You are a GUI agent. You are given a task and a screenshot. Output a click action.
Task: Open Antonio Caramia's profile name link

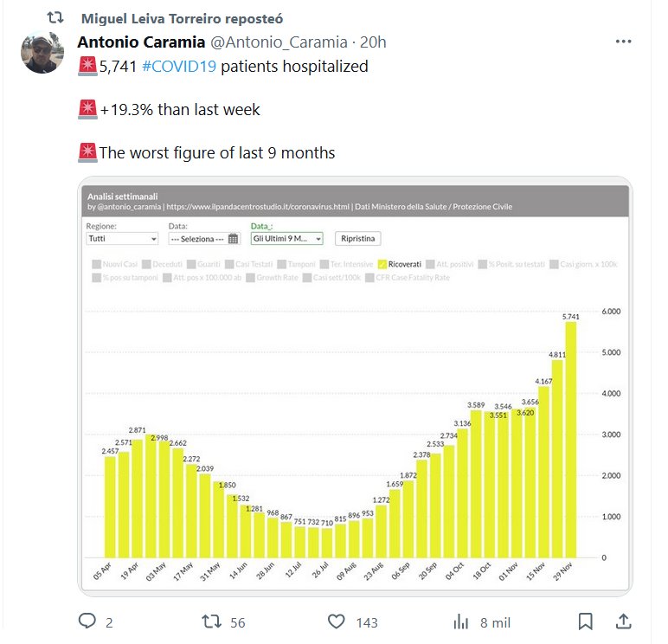(x=141, y=42)
